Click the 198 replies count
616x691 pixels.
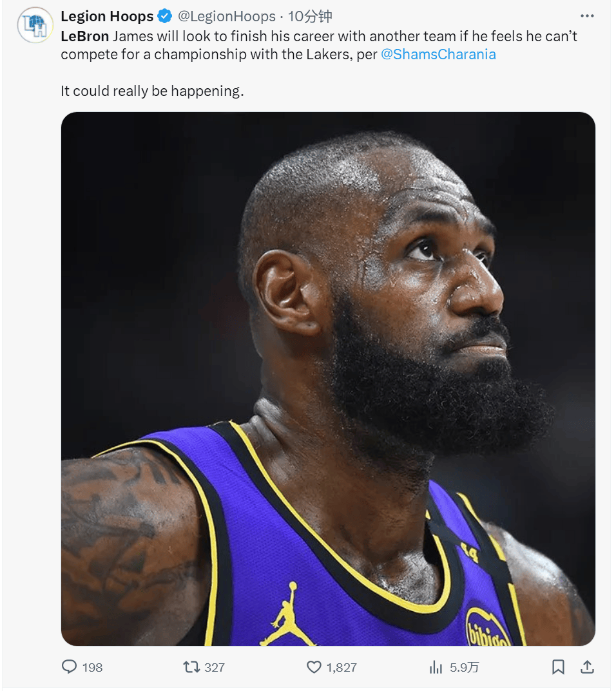pyautogui.click(x=92, y=667)
